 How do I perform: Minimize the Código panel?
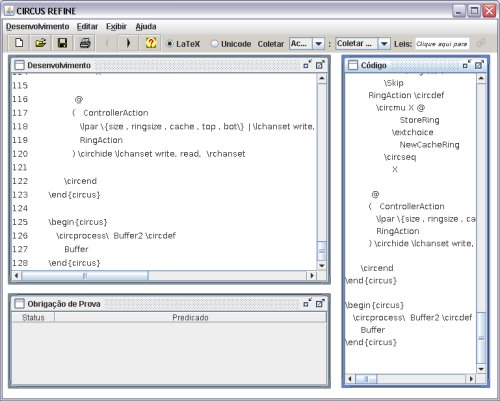[x=467, y=64]
